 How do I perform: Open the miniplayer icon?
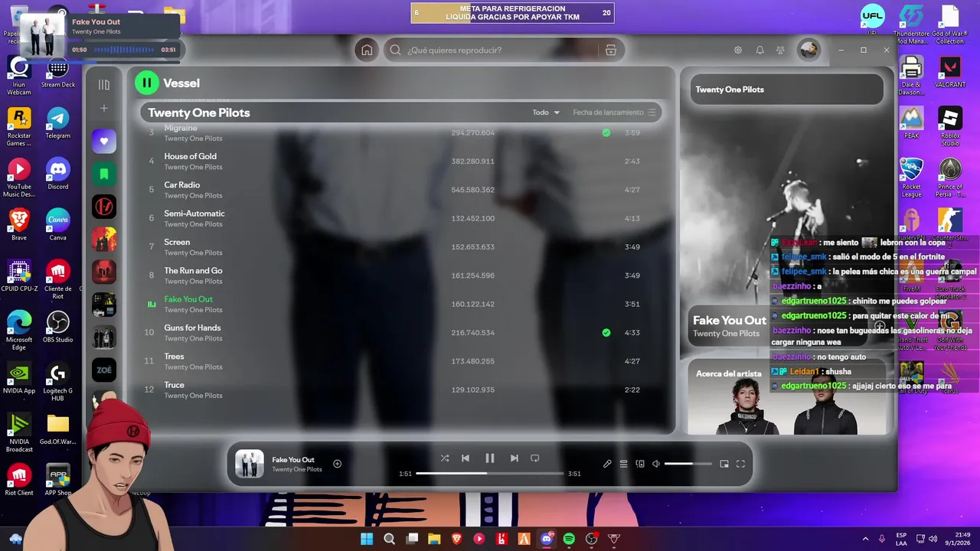(724, 464)
